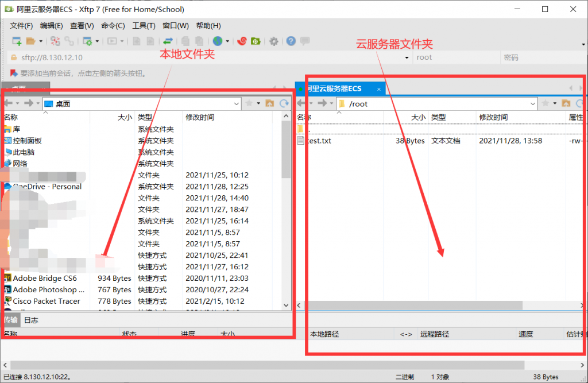The width and height of the screenshot is (588, 383).
Task: Launch Xshell via the red swirl icon
Action: [x=242, y=41]
